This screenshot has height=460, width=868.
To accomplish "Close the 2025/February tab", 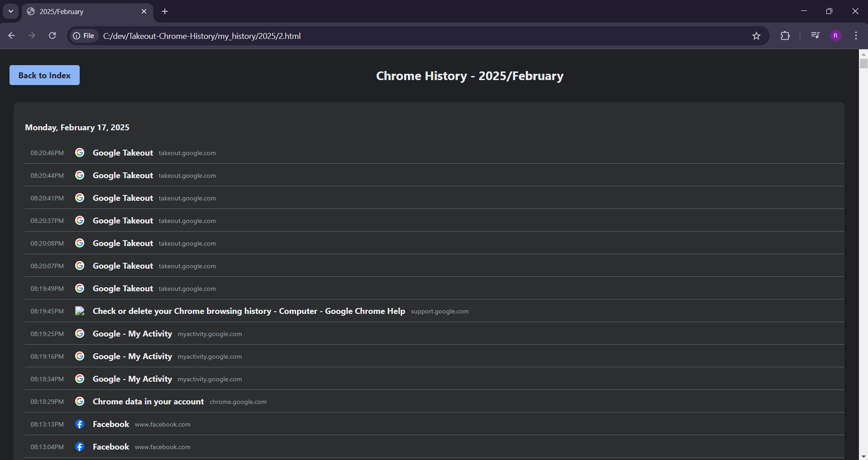I will [144, 11].
